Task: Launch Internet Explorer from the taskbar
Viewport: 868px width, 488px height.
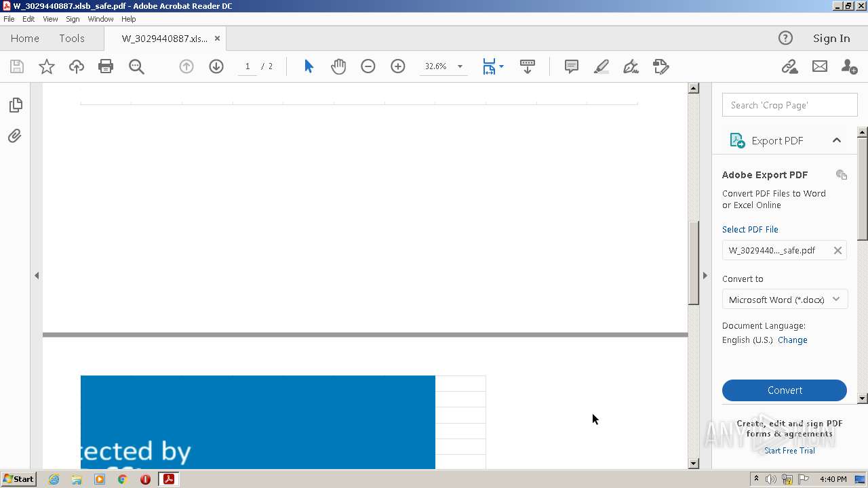Action: coord(54,479)
